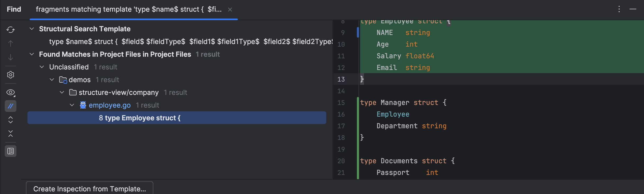The width and height of the screenshot is (644, 194).
Task: Click line number 13 in gutter
Action: pos(341,79)
